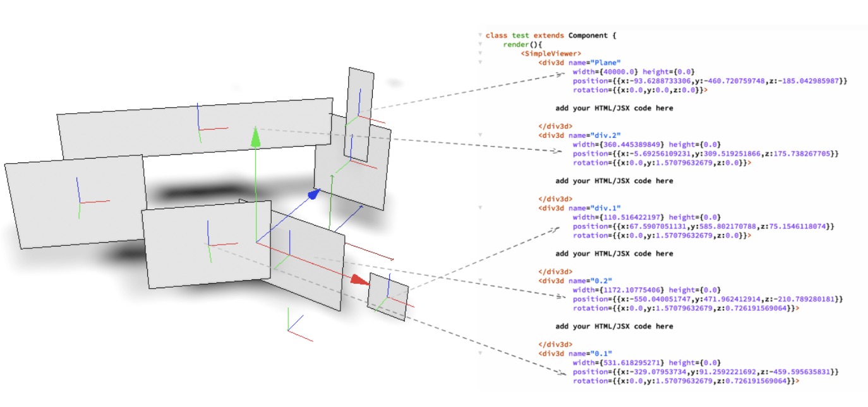Viewport: 868px width, 407px height.
Task: Click position line starting x:-93.6288733306
Action: (x=710, y=81)
